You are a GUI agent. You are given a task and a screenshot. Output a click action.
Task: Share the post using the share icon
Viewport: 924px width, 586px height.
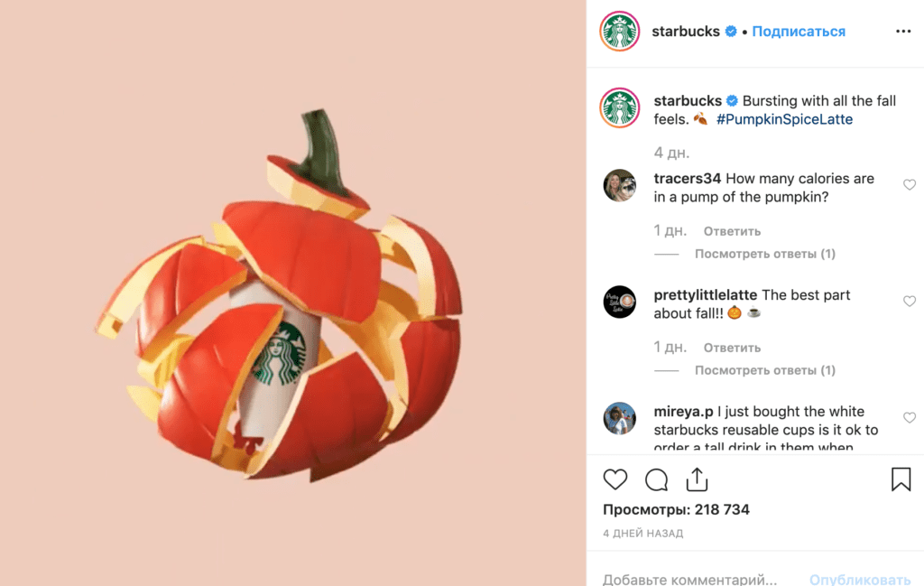(697, 479)
